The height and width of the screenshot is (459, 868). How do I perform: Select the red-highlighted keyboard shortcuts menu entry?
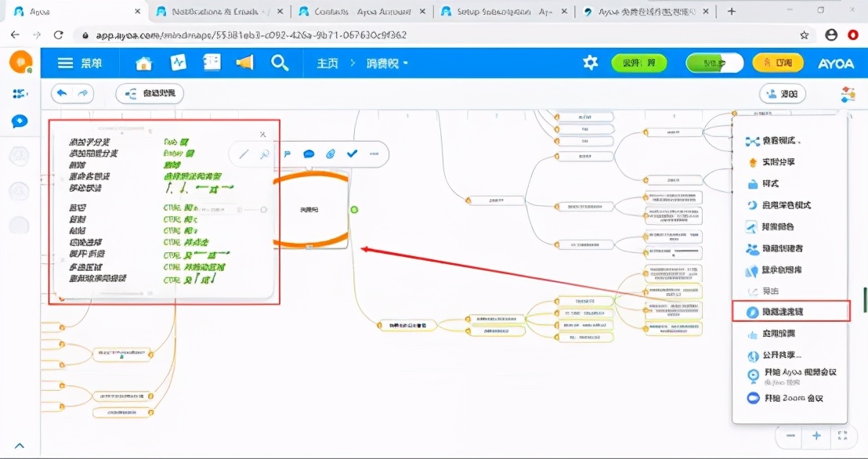(x=791, y=312)
